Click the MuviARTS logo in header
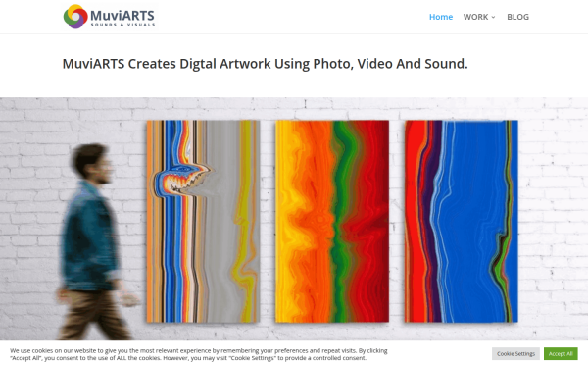 [109, 17]
